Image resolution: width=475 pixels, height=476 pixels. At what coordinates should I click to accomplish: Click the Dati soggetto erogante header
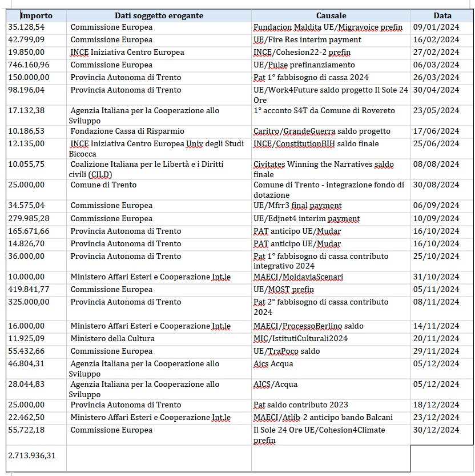[159, 15]
